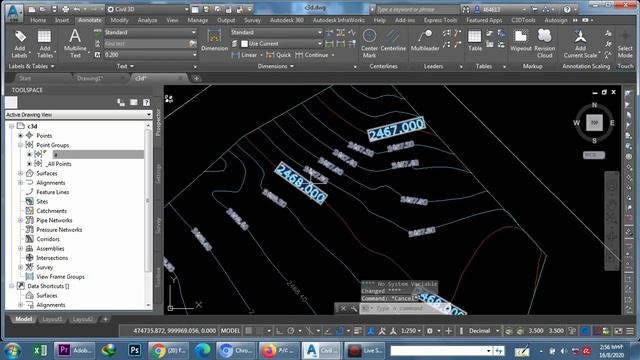
Task: Select the _All Points group
Action: pos(59,164)
